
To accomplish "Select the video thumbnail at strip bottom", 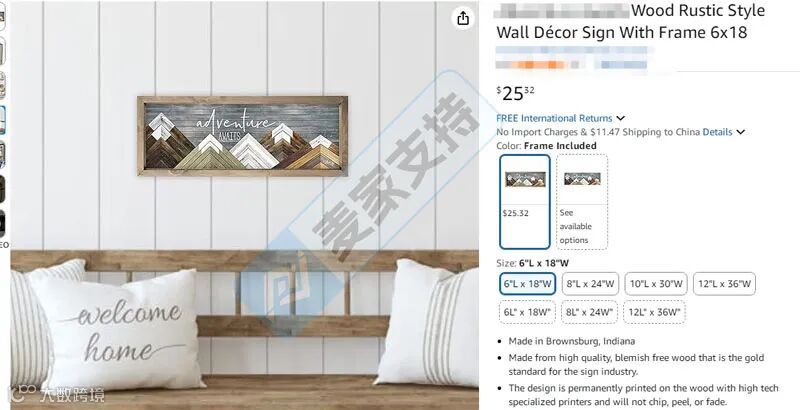I will pos(3,224).
